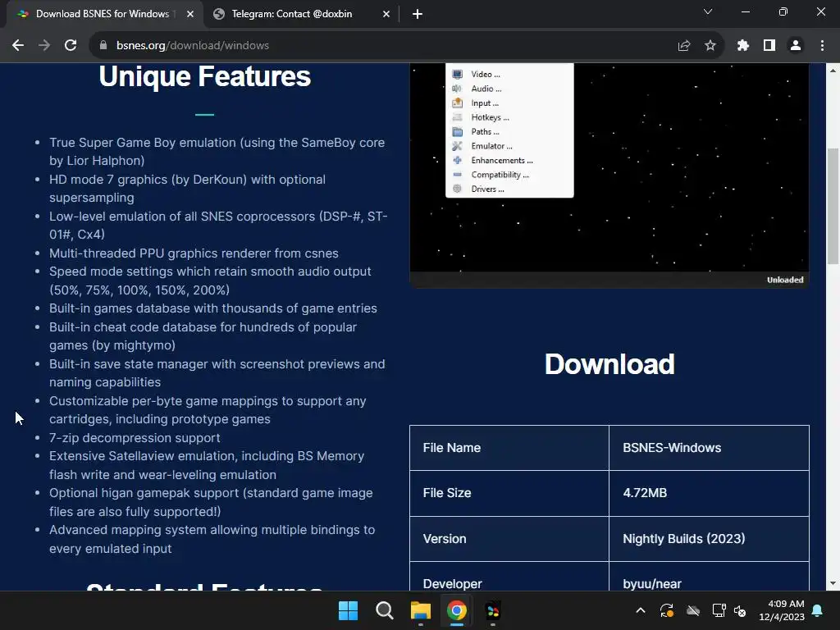Click the Version label cell
Viewport: 840px width, 630px height.
509,539
